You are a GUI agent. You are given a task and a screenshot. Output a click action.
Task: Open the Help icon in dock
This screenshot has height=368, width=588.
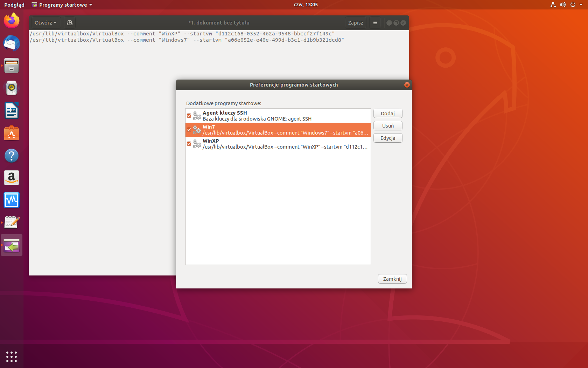click(x=12, y=156)
